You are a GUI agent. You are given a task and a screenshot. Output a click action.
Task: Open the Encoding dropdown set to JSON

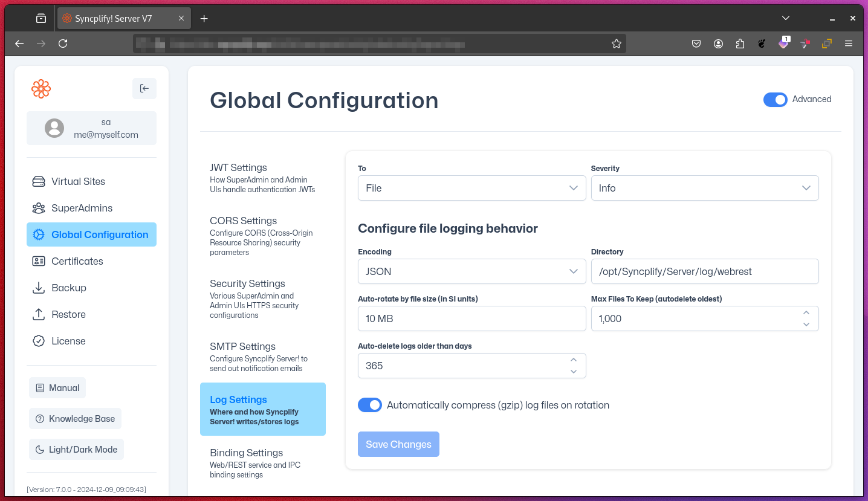pyautogui.click(x=471, y=271)
